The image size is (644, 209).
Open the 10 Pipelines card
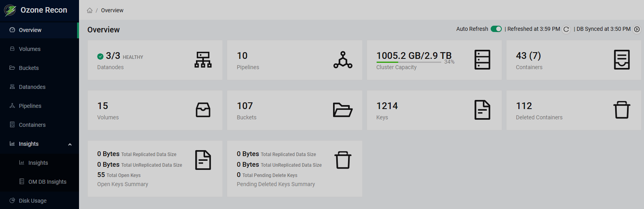pos(295,60)
